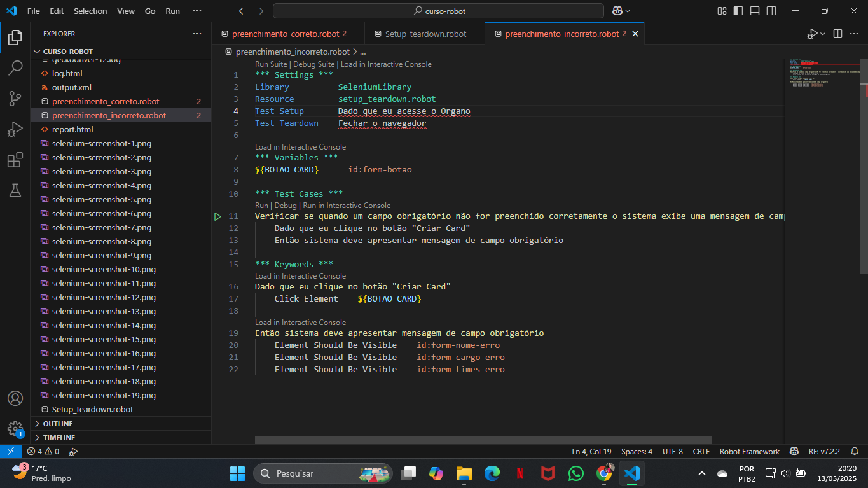Toggle the bottom panel
Screen dimensions: 868x488
coord(755,11)
